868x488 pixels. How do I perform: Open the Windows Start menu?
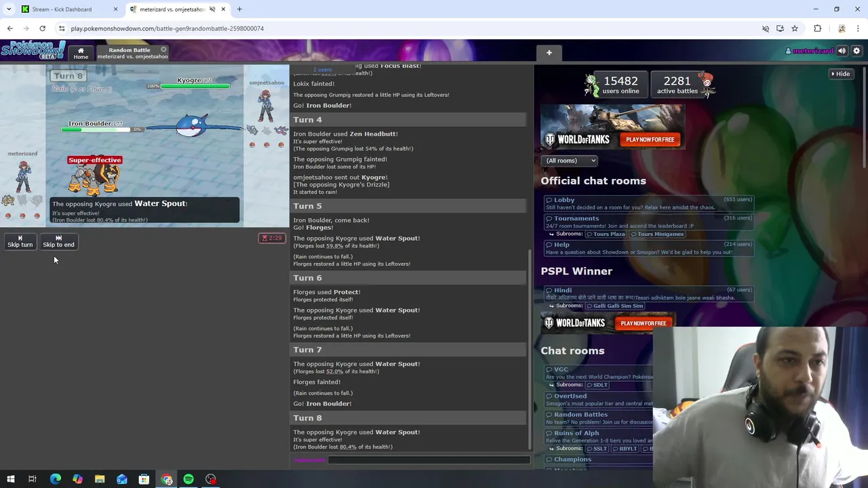[10, 479]
